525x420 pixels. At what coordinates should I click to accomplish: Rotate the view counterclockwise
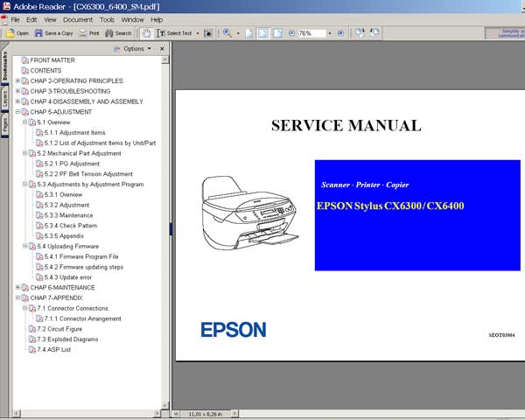374,33
